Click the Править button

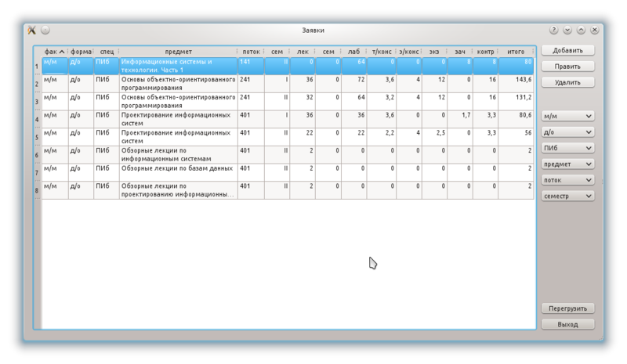[x=567, y=67]
